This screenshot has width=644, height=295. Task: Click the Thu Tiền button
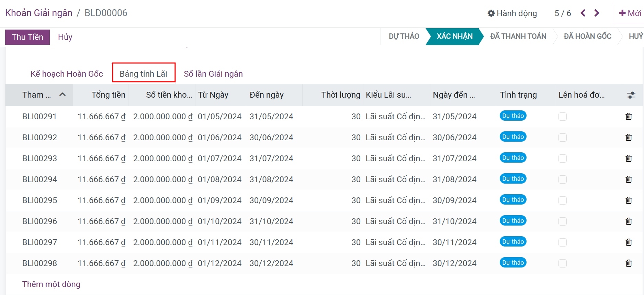27,37
